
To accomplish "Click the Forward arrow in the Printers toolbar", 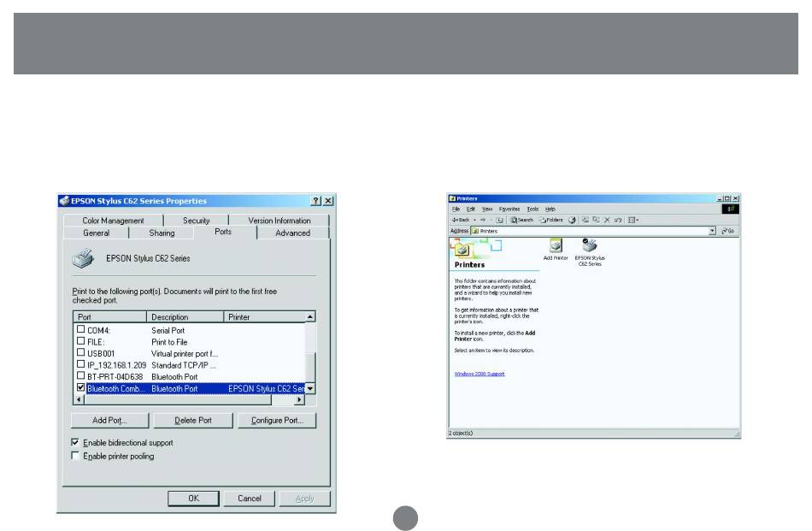I will coord(483,220).
